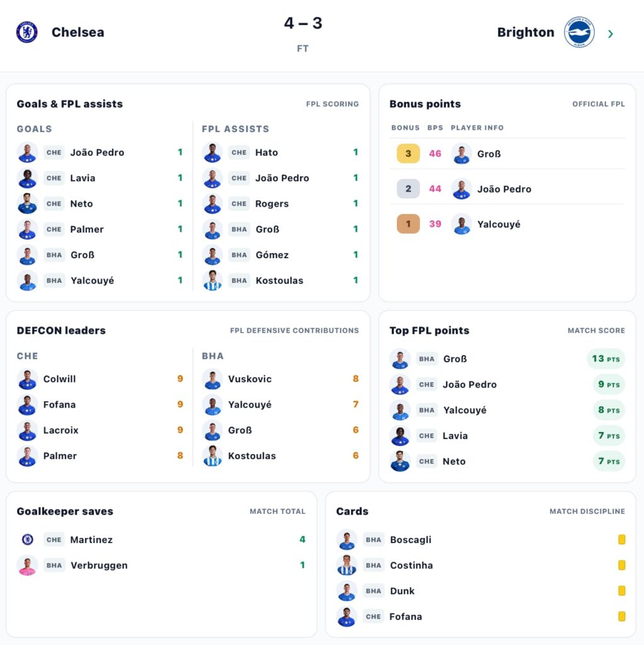Viewport: 644px width, 645px height.
Task: Click the gold 3 bonus badge for Groß
Action: [x=408, y=154]
